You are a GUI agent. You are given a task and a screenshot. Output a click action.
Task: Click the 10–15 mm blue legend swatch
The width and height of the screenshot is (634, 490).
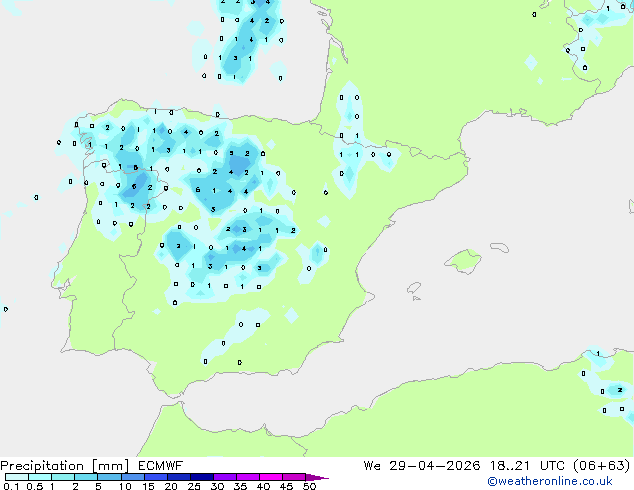(132, 477)
